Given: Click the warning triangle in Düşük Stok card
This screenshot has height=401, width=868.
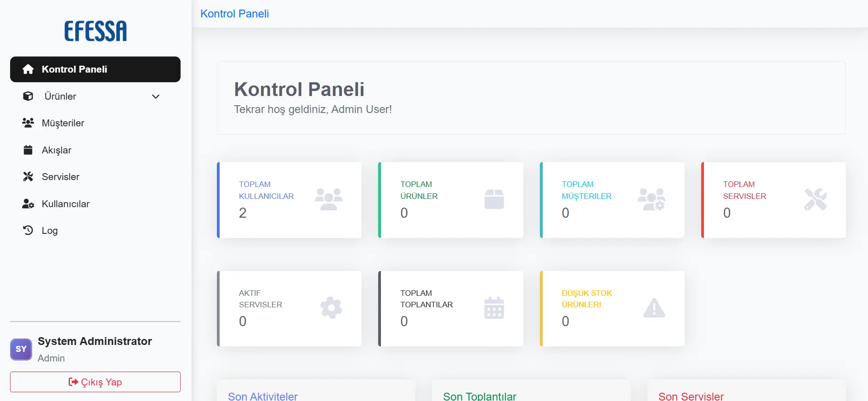Looking at the screenshot, I should pyautogui.click(x=654, y=308).
